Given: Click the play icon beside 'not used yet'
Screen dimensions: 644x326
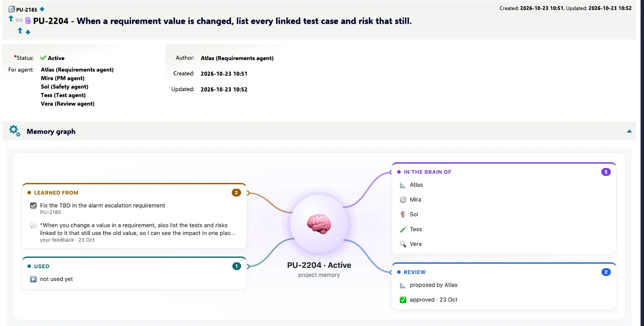Looking at the screenshot, I should tap(33, 279).
